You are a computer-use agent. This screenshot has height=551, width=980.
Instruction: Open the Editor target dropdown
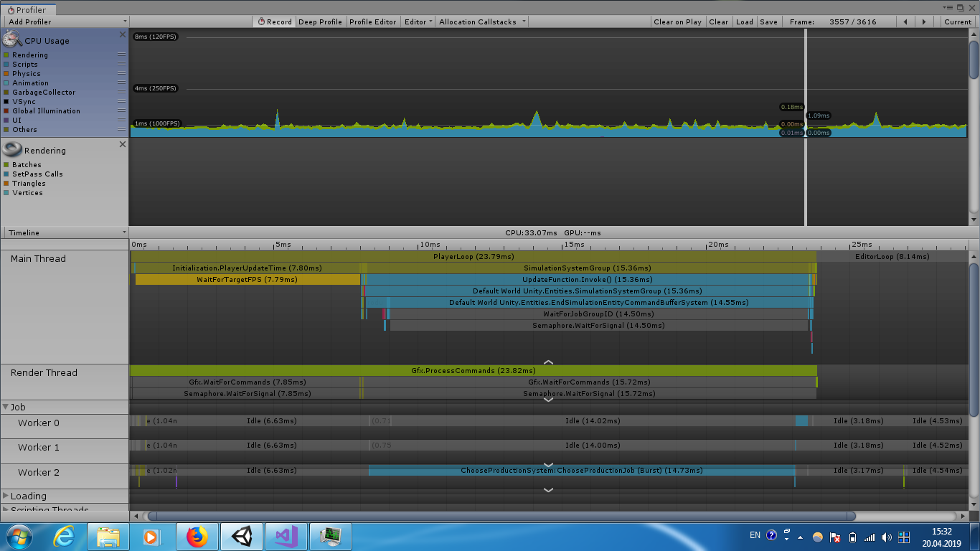418,22
